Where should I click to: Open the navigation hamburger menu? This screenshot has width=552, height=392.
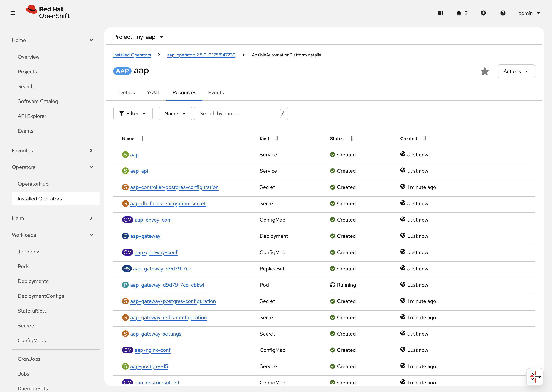(x=13, y=13)
